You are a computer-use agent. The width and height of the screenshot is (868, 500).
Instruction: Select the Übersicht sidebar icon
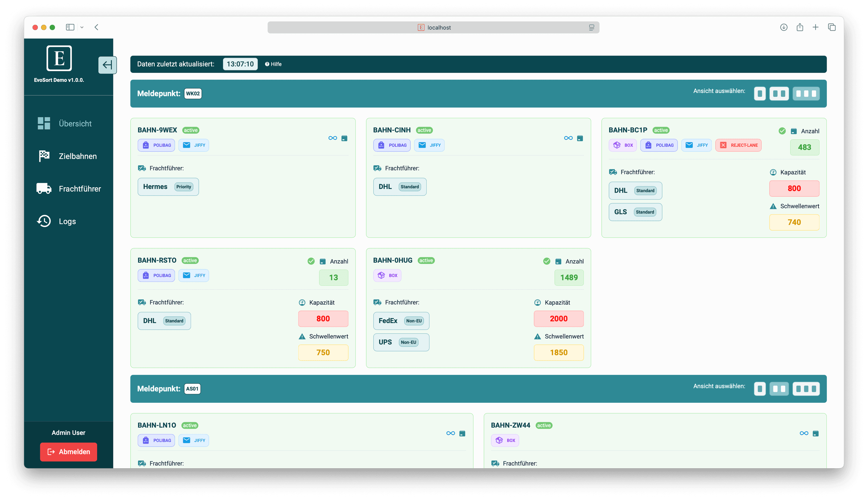(43, 123)
